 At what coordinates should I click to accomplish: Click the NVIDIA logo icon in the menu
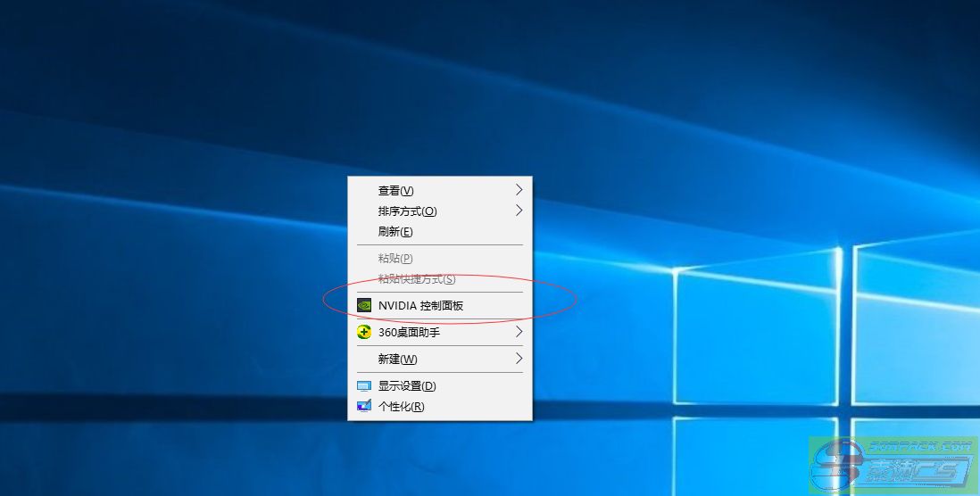click(364, 305)
